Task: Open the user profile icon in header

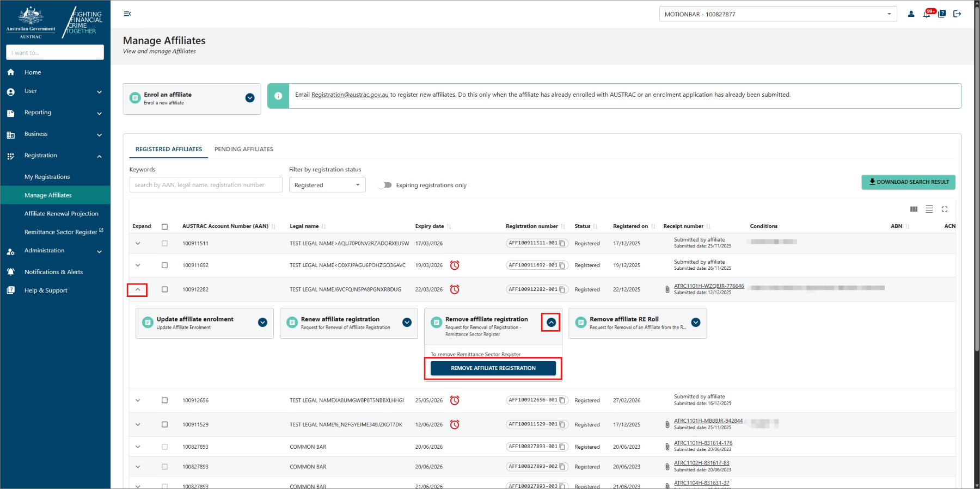Action: pos(911,14)
